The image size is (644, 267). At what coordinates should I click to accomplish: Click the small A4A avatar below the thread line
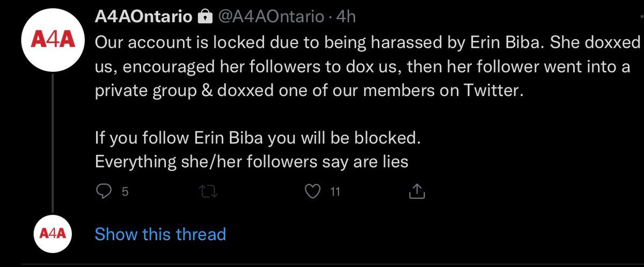coord(52,234)
